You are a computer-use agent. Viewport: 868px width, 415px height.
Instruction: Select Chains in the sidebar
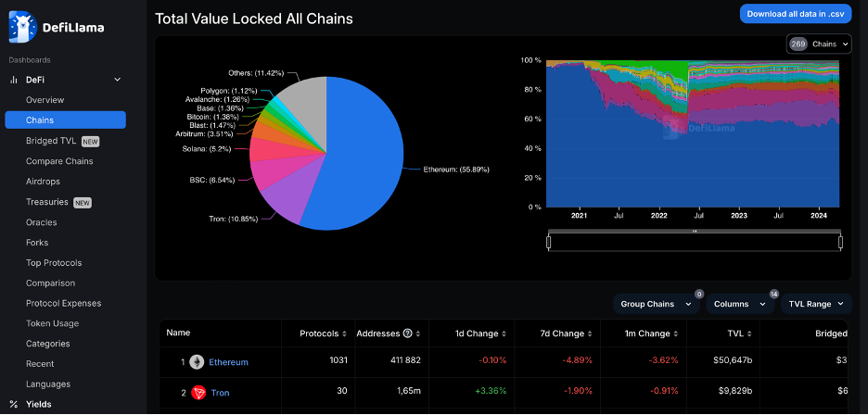(65, 120)
